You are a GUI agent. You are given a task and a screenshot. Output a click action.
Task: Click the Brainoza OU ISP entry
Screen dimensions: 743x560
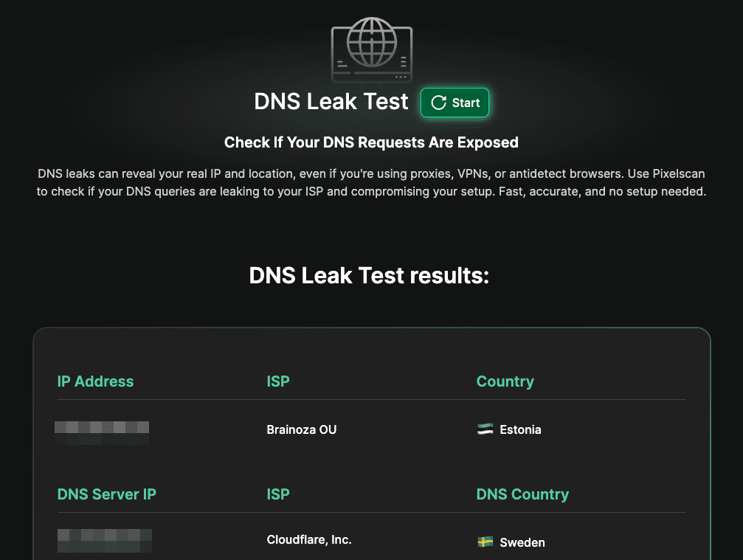pyautogui.click(x=301, y=429)
